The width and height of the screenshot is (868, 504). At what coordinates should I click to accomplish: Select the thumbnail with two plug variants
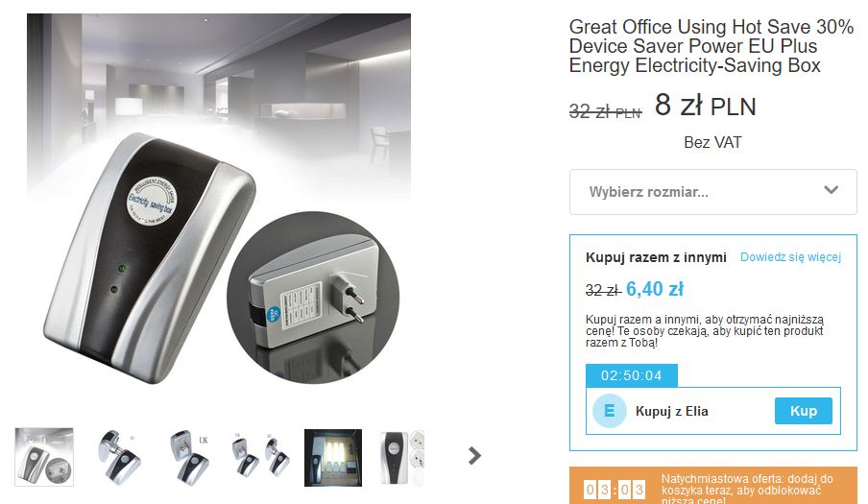point(260,457)
